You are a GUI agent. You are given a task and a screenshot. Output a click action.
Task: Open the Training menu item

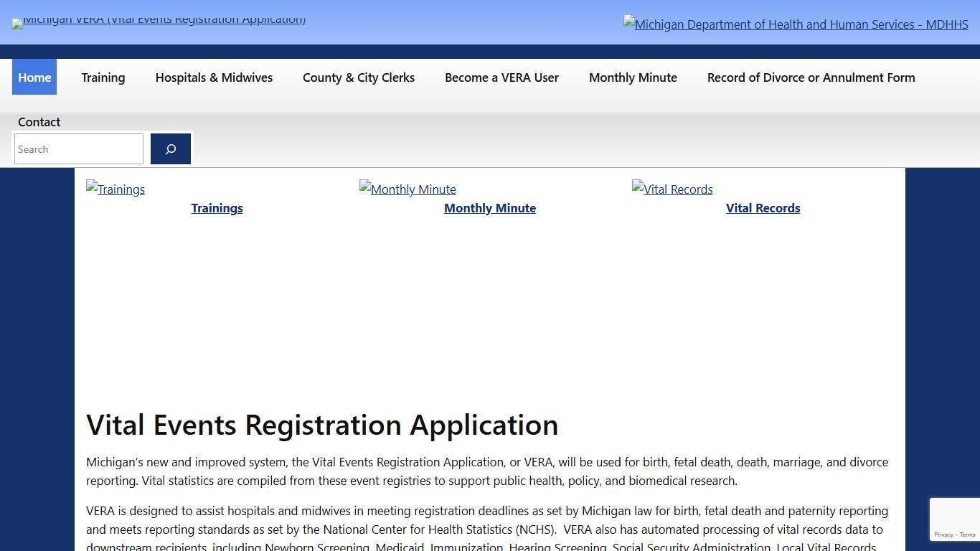pyautogui.click(x=103, y=77)
